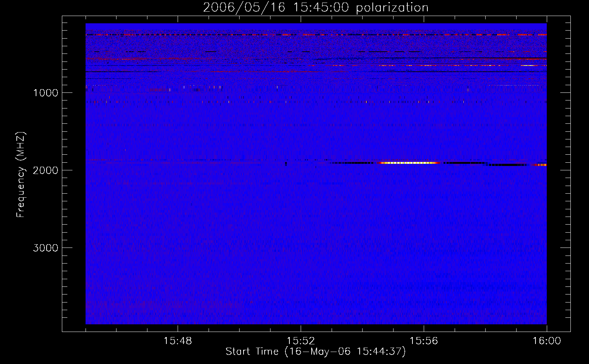Click the 'Frequency (MHZ)' axis label
The height and width of the screenshot is (364, 589).
click(x=20, y=175)
